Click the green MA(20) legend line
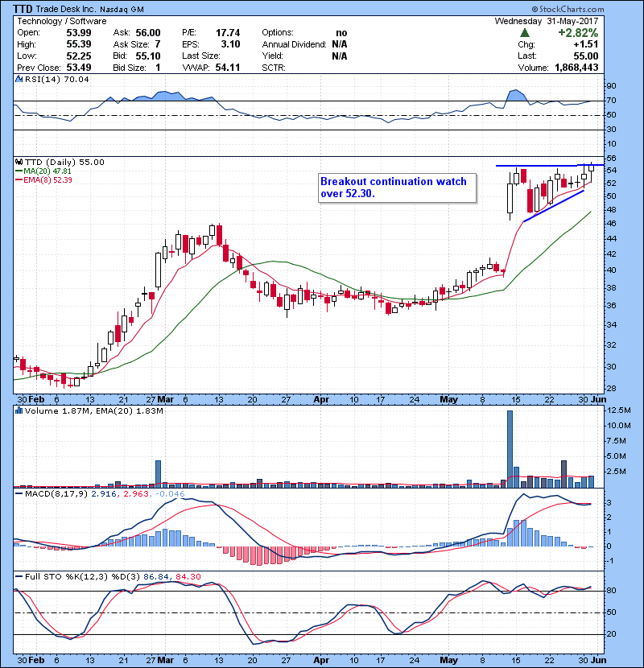 tap(19, 171)
